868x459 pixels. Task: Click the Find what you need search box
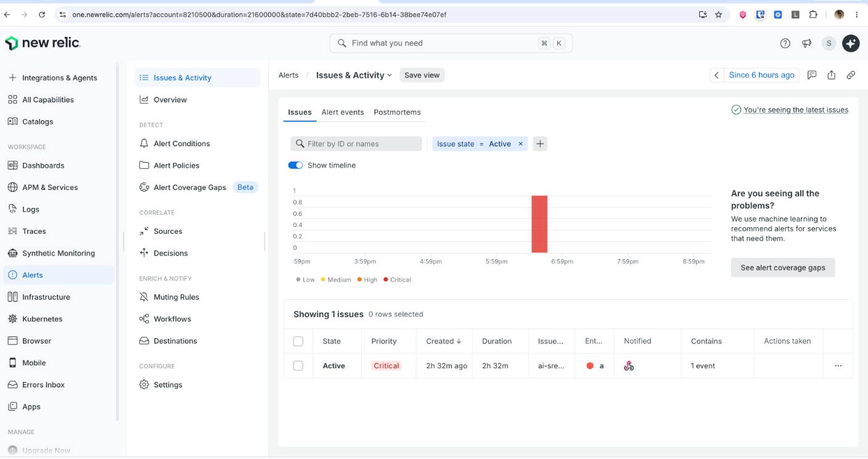pyautogui.click(x=451, y=43)
